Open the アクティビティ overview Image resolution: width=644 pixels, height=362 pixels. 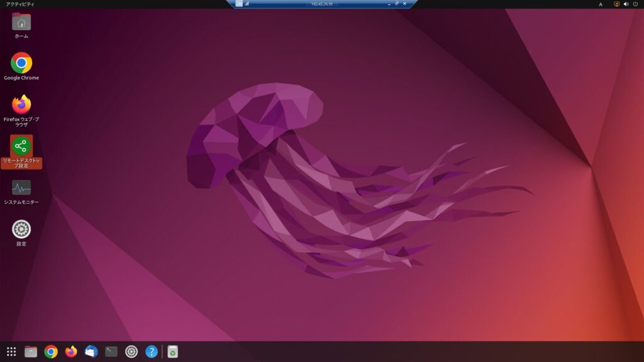click(19, 4)
